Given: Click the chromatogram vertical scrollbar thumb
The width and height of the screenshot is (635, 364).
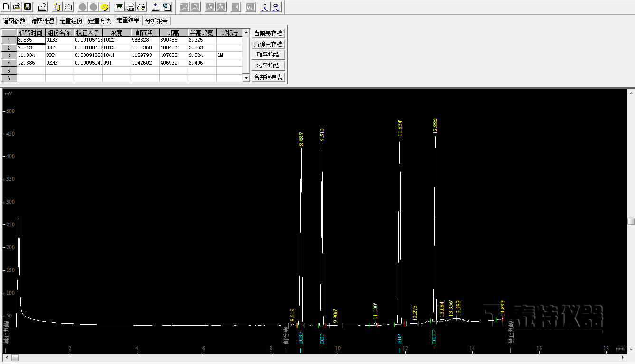Looking at the screenshot, I should click(631, 222).
